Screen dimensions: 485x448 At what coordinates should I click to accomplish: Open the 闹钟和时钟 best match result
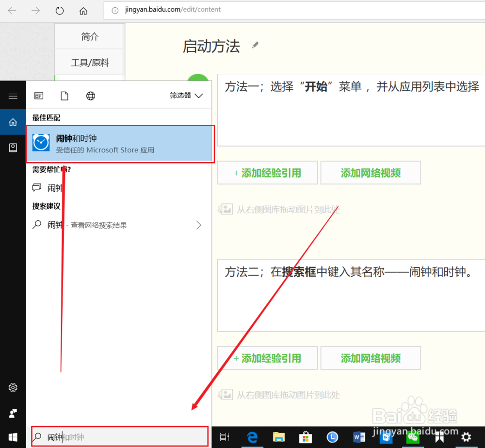coord(120,144)
